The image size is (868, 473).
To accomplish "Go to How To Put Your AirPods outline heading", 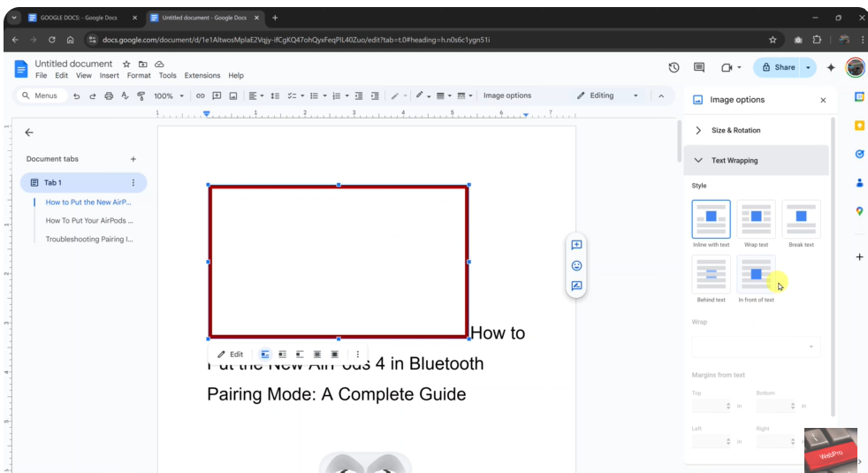I will click(89, 220).
